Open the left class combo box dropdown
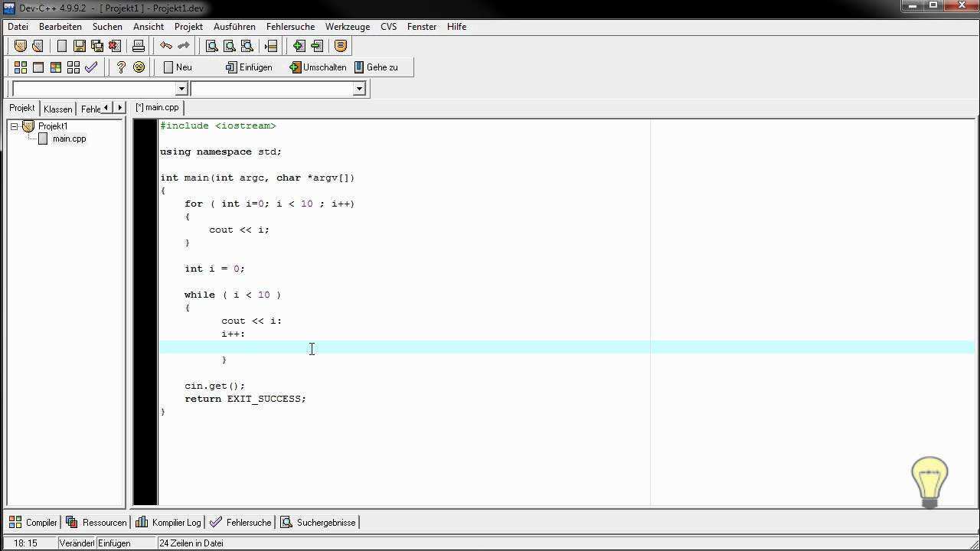Viewport: 980px width, 551px height. coord(181,89)
